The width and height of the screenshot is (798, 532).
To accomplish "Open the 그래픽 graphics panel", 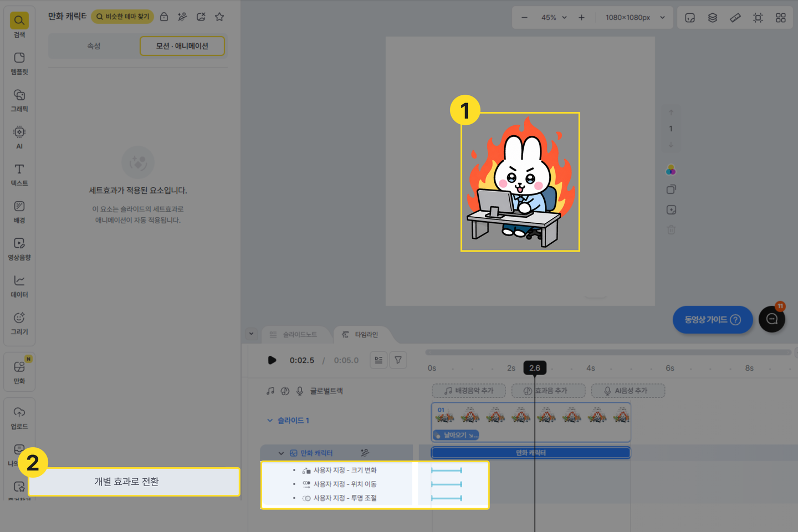I will (x=19, y=100).
